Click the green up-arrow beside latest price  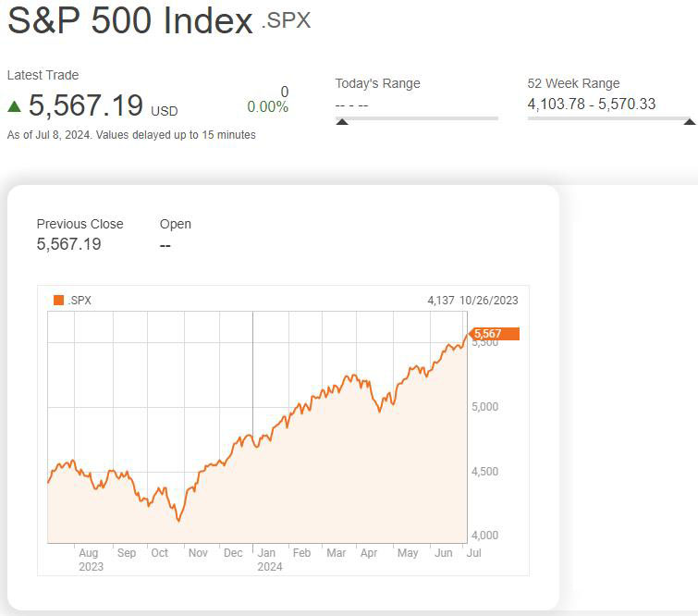click(x=14, y=106)
